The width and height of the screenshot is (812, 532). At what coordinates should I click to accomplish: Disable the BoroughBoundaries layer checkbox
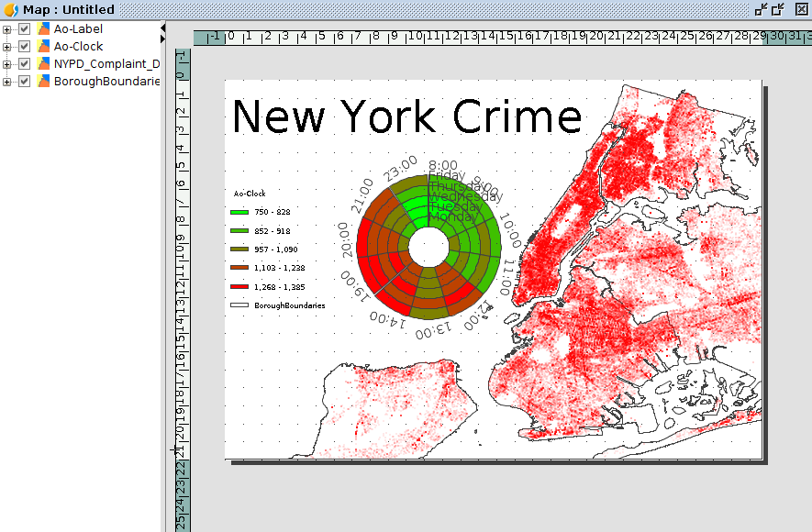25,82
